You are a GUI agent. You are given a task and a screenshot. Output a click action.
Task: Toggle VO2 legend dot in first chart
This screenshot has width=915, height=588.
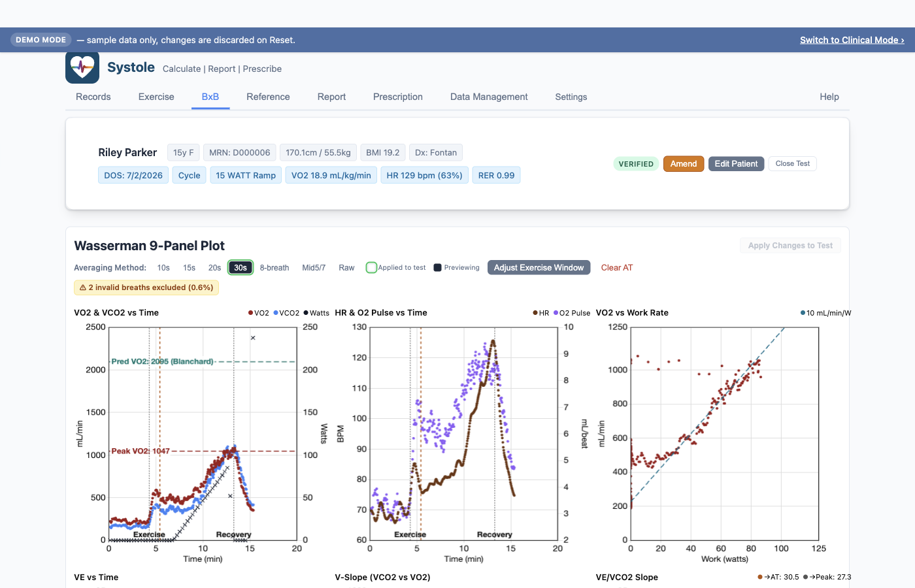[250, 313]
